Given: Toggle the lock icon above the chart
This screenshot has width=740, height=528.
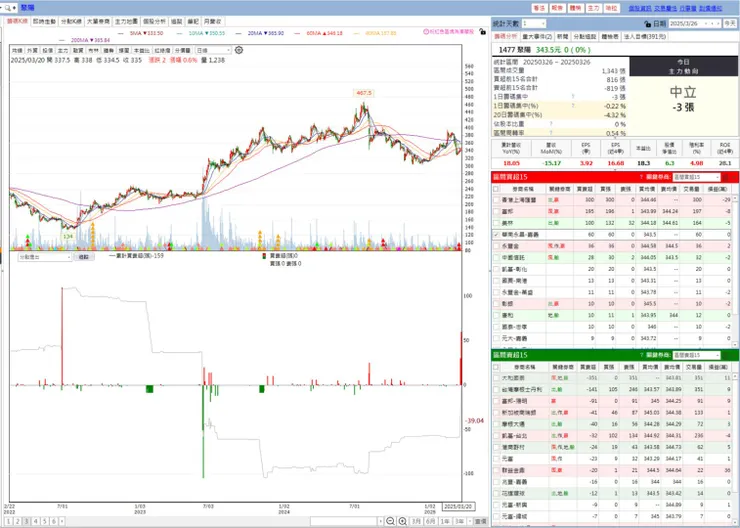Looking at the screenshot, I should pyautogui.click(x=482, y=32).
